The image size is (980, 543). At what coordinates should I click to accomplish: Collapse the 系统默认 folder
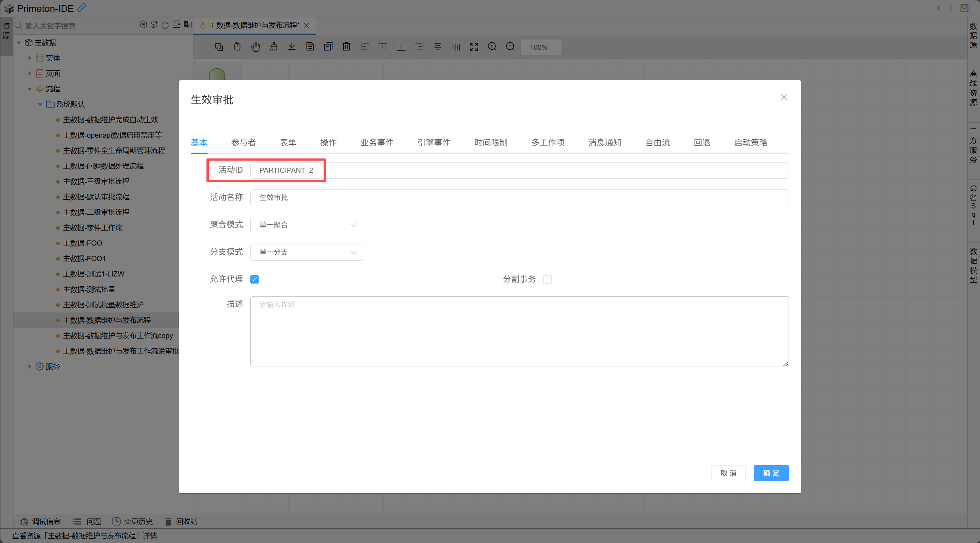[40, 104]
